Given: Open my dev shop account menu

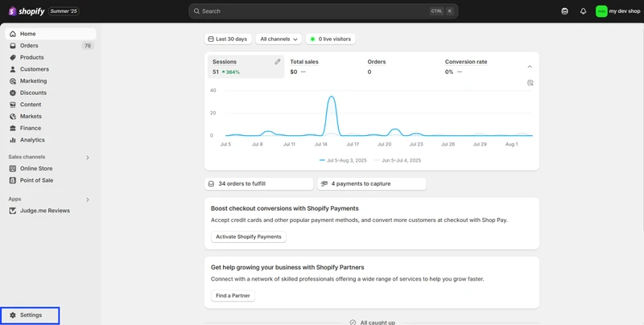Looking at the screenshot, I should tap(617, 11).
